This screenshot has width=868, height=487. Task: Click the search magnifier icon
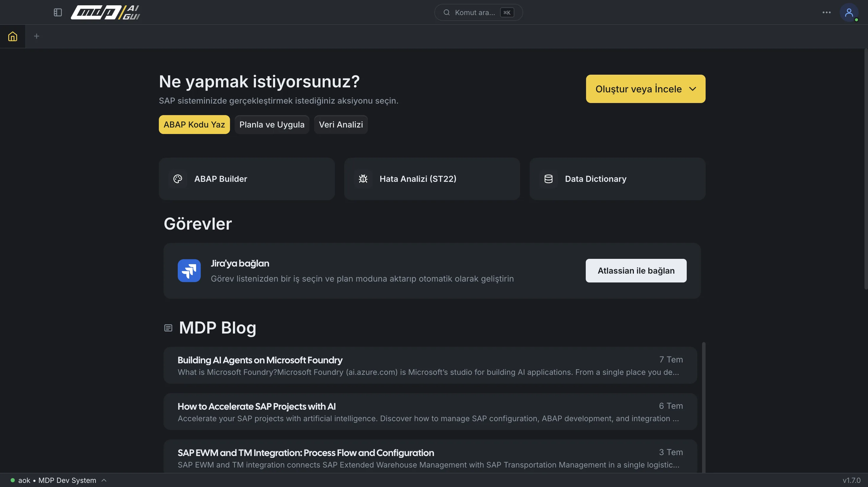point(446,12)
